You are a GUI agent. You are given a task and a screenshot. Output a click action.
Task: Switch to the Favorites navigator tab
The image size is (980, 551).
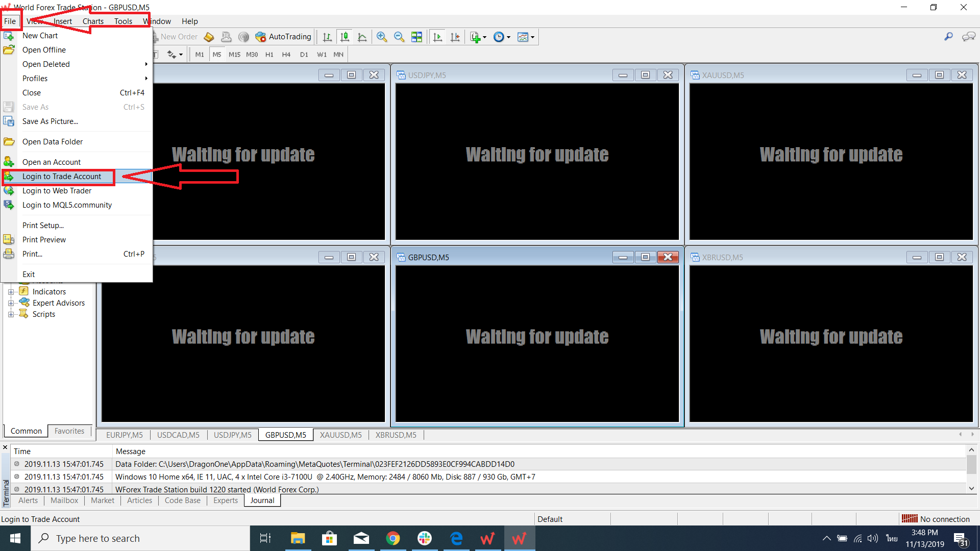[69, 431]
